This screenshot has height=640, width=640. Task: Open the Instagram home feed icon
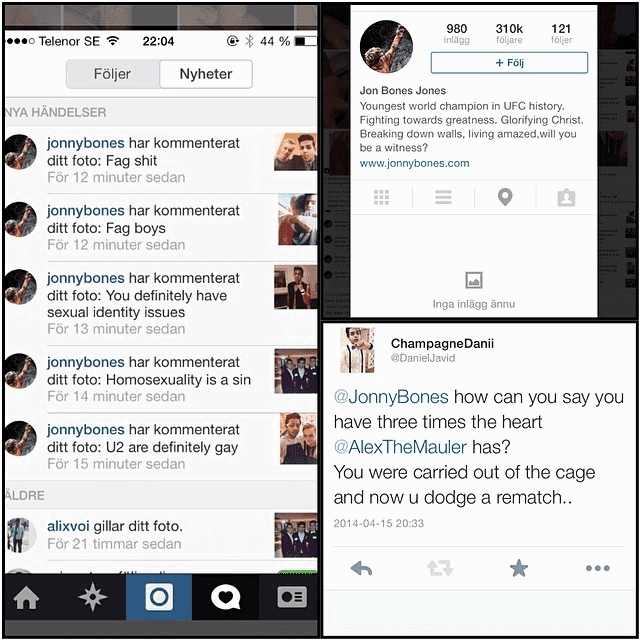pyautogui.click(x=26, y=598)
